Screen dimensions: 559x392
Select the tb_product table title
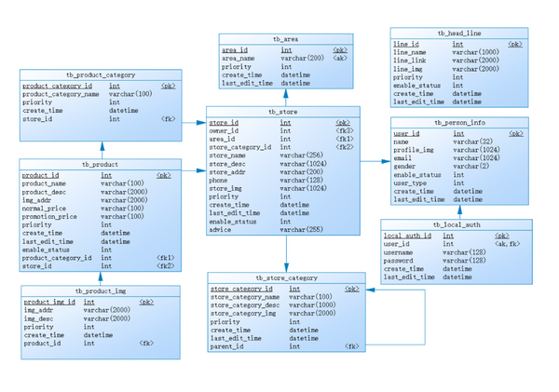tap(100, 165)
